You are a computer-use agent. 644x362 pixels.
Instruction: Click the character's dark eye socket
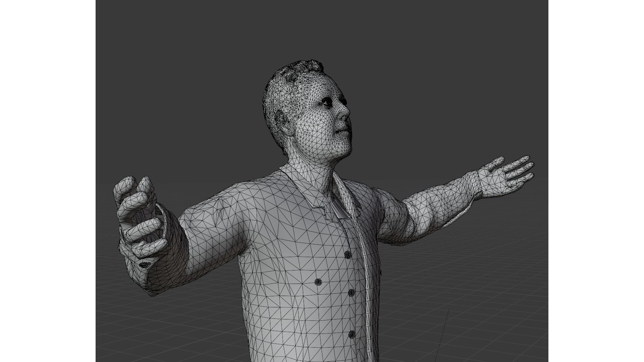coord(327,102)
